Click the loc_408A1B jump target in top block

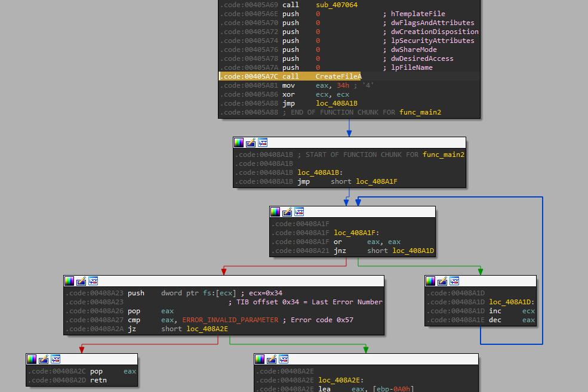coord(335,103)
